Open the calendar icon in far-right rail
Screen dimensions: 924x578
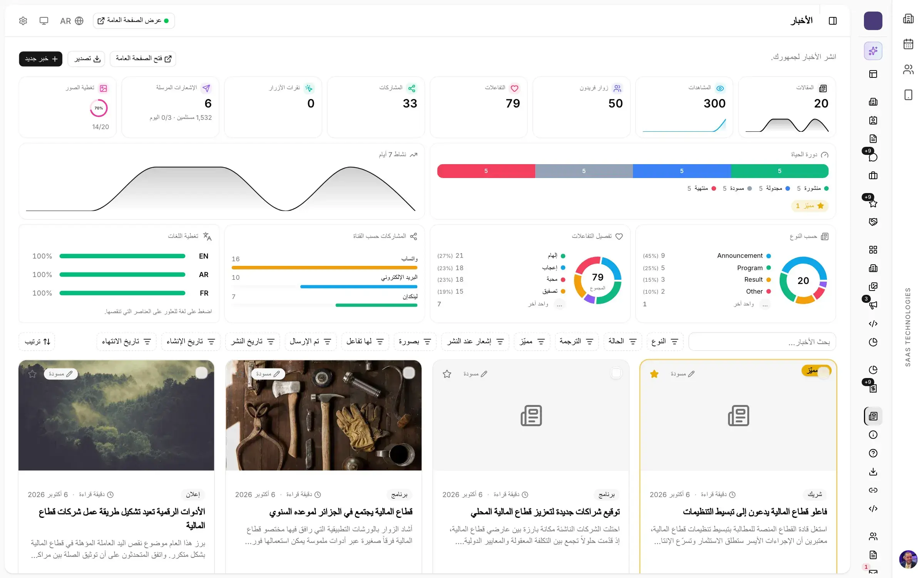point(908,44)
